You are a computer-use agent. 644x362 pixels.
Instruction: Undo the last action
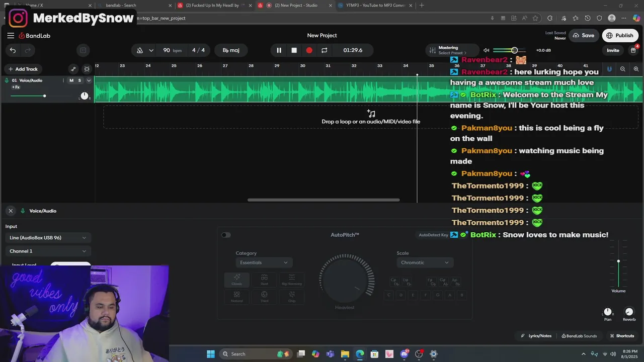(13, 50)
